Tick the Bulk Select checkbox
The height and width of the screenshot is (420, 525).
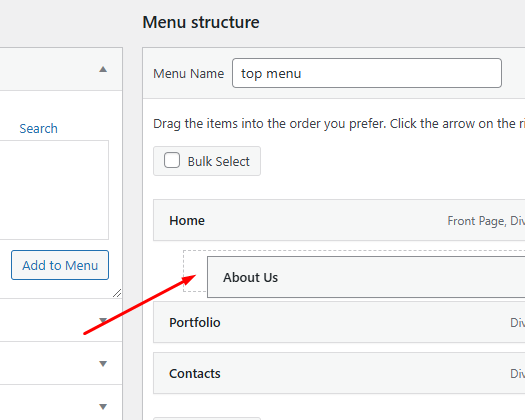tap(172, 160)
